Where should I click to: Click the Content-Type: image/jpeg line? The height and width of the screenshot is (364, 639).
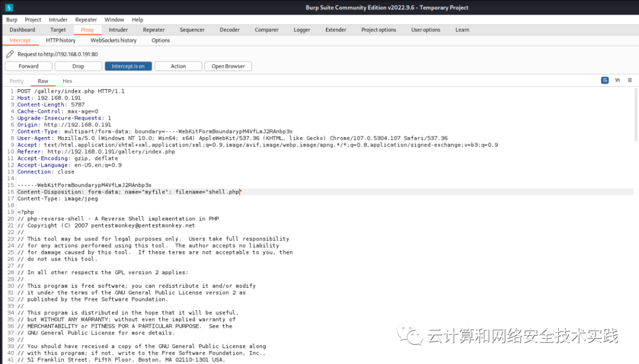point(57,199)
